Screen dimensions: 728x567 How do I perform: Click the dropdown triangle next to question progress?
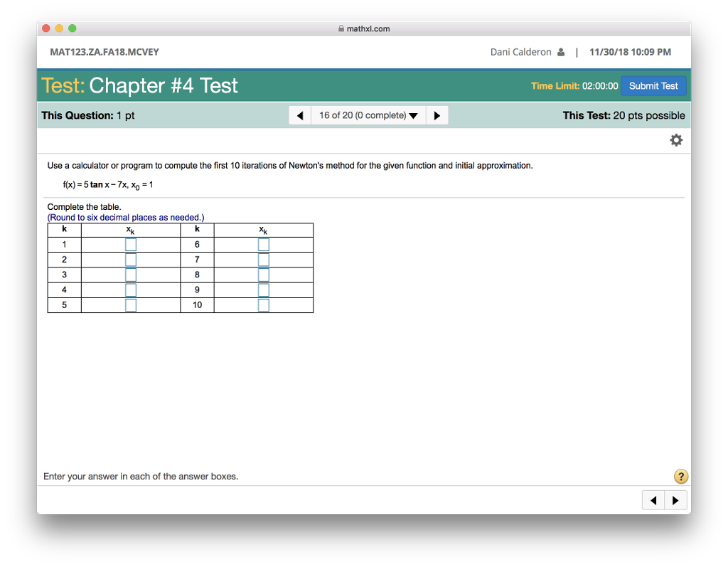point(413,115)
